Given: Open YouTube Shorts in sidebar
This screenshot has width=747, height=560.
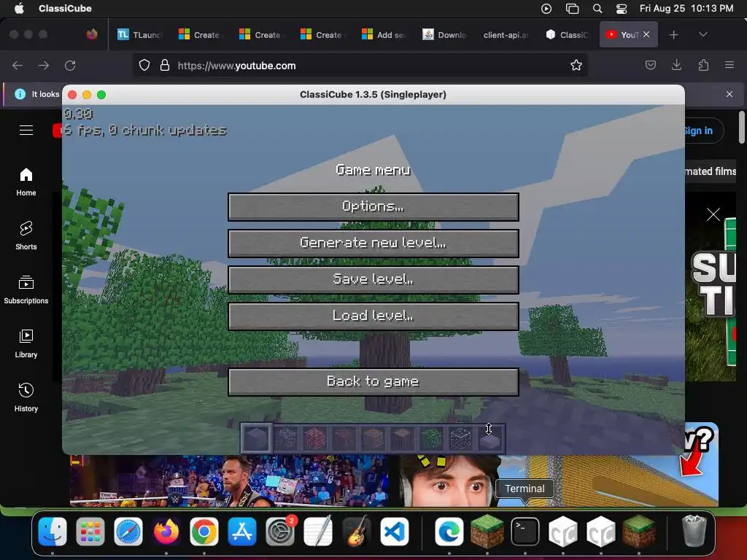Looking at the screenshot, I should 26,236.
